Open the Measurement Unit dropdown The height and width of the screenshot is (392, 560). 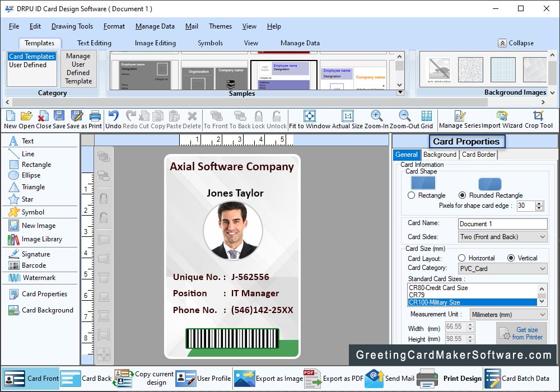[x=508, y=315]
